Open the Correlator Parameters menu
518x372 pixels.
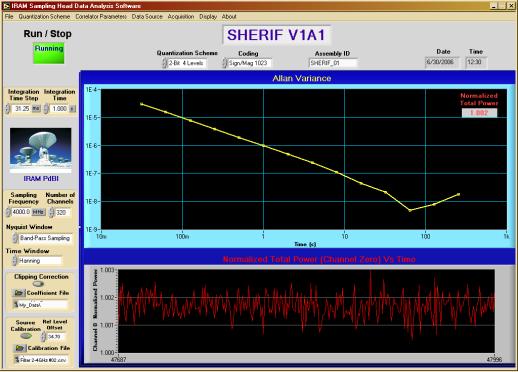pyautogui.click(x=101, y=16)
